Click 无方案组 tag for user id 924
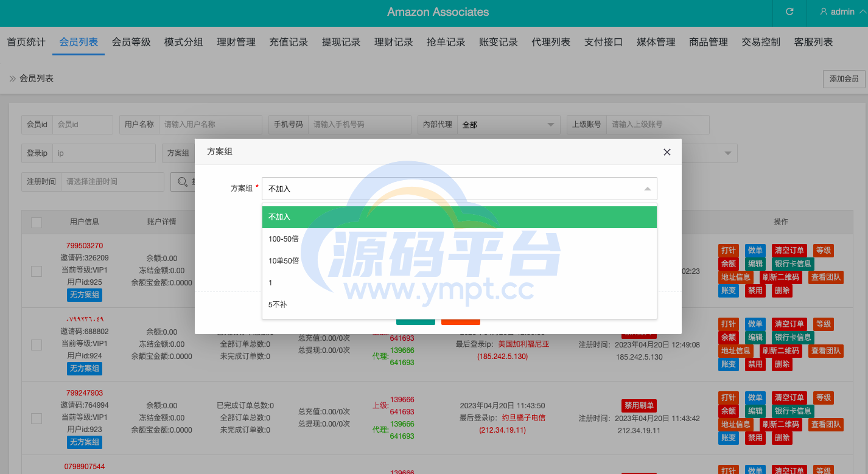 (85, 369)
